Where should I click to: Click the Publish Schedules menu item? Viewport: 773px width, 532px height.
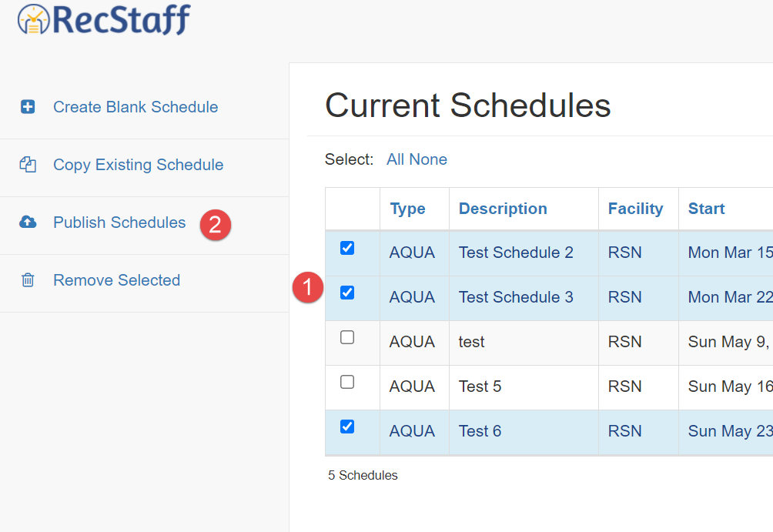(119, 223)
